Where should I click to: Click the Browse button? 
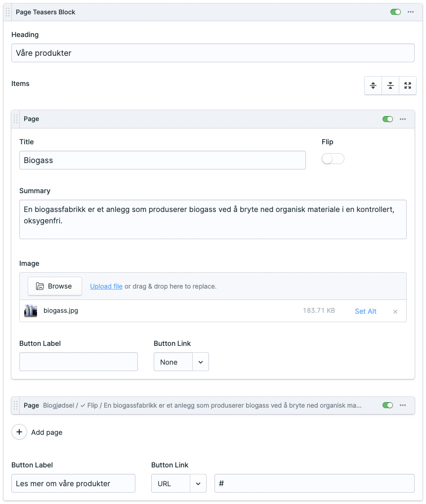(54, 286)
